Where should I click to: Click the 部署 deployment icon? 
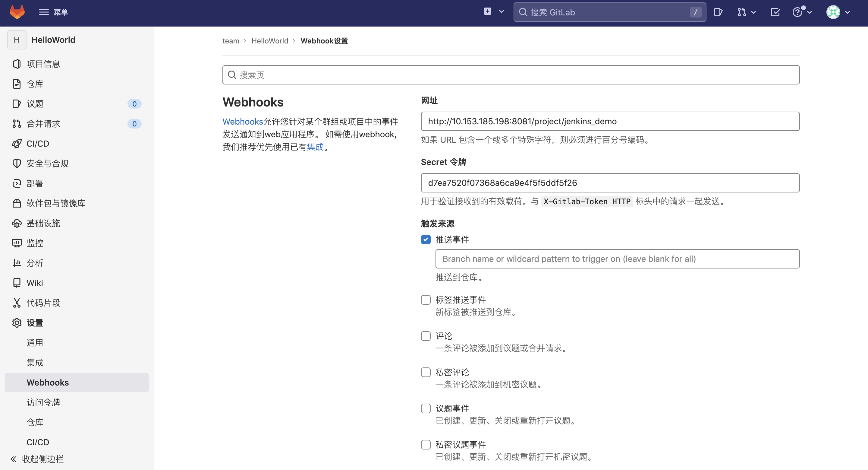[x=17, y=183]
